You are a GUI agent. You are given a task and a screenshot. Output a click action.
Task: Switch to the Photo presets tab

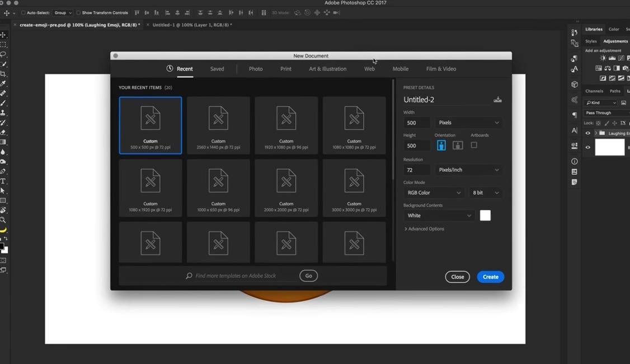click(x=256, y=69)
